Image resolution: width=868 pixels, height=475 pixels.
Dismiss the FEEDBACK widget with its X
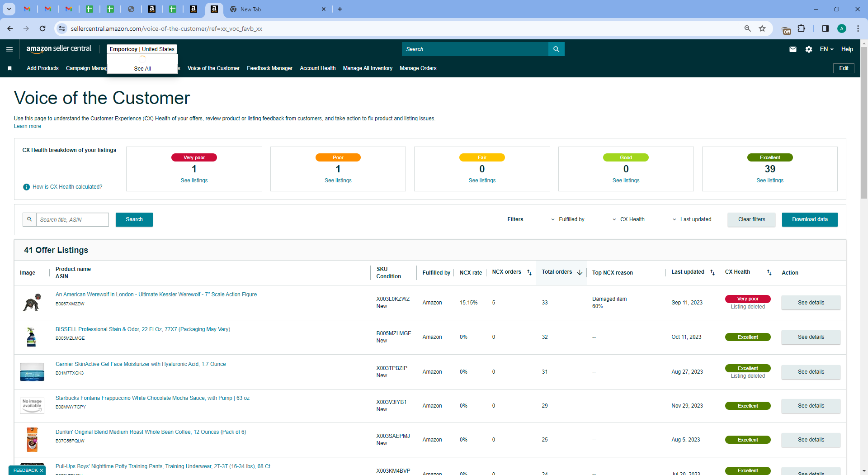click(42, 470)
